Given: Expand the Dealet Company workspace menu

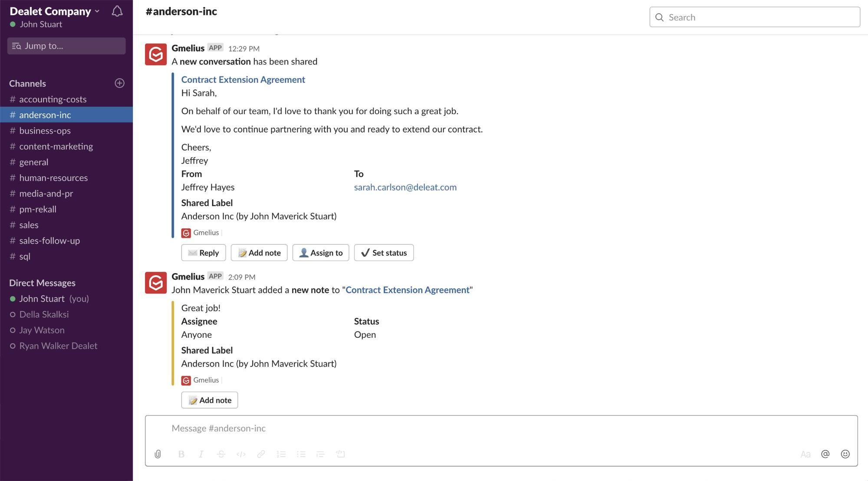Looking at the screenshot, I should 55,11.
